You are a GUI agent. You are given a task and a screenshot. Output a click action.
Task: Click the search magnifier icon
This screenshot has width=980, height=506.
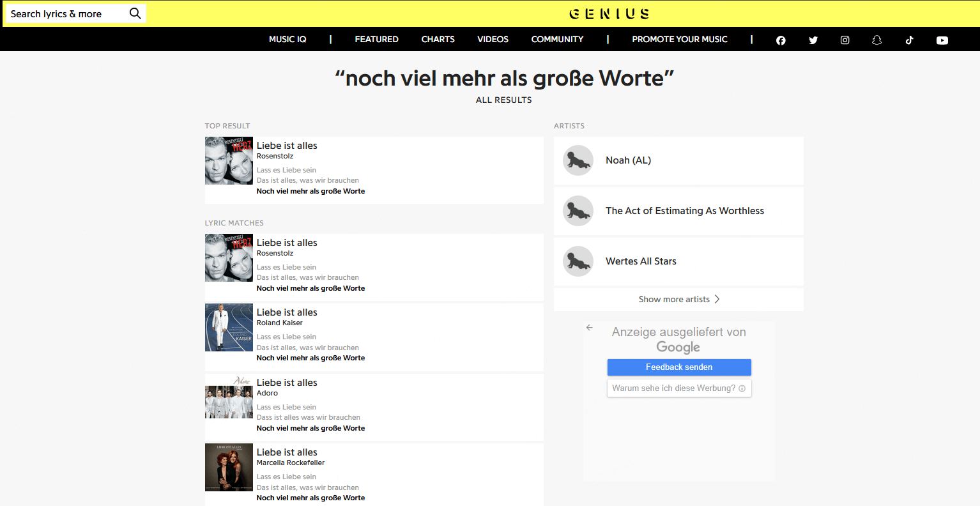(135, 13)
